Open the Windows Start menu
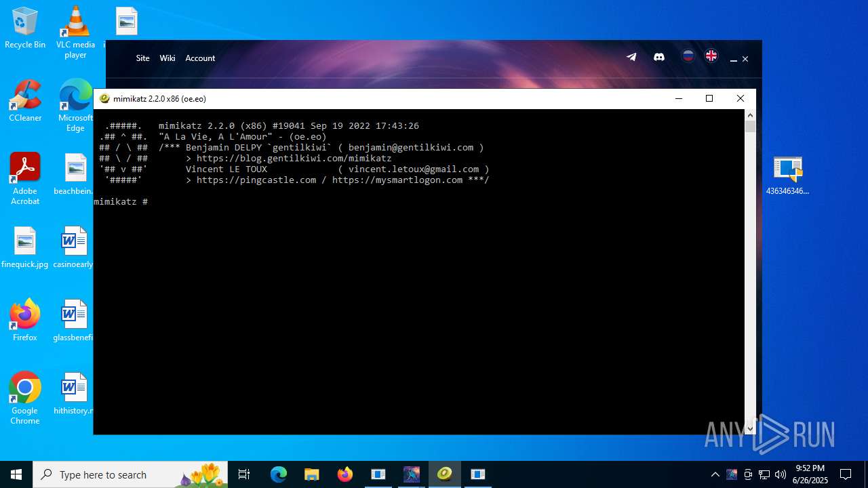868x488 pixels. tap(16, 474)
